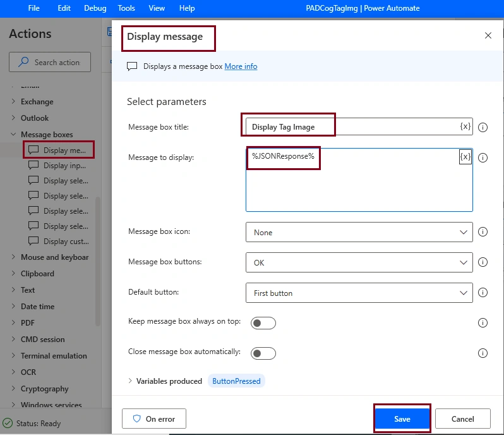Click info icon for Close message box automatically
The image size is (504, 435).
(483, 353)
